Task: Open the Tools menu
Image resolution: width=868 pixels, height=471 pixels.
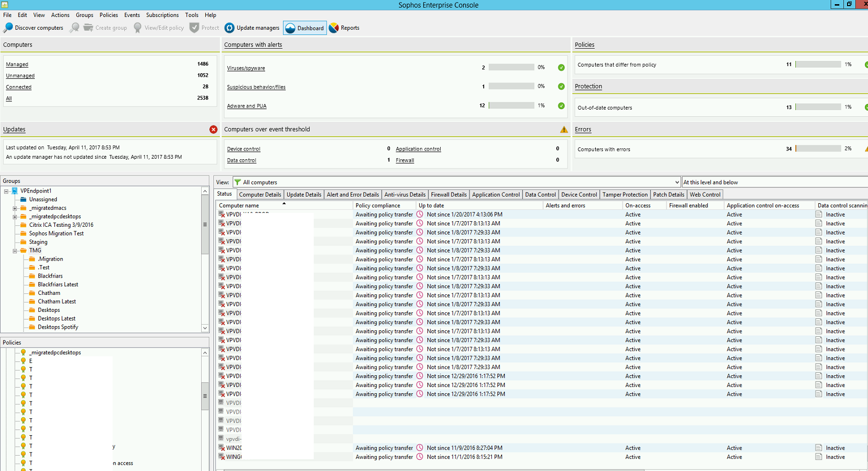Action: click(x=192, y=15)
